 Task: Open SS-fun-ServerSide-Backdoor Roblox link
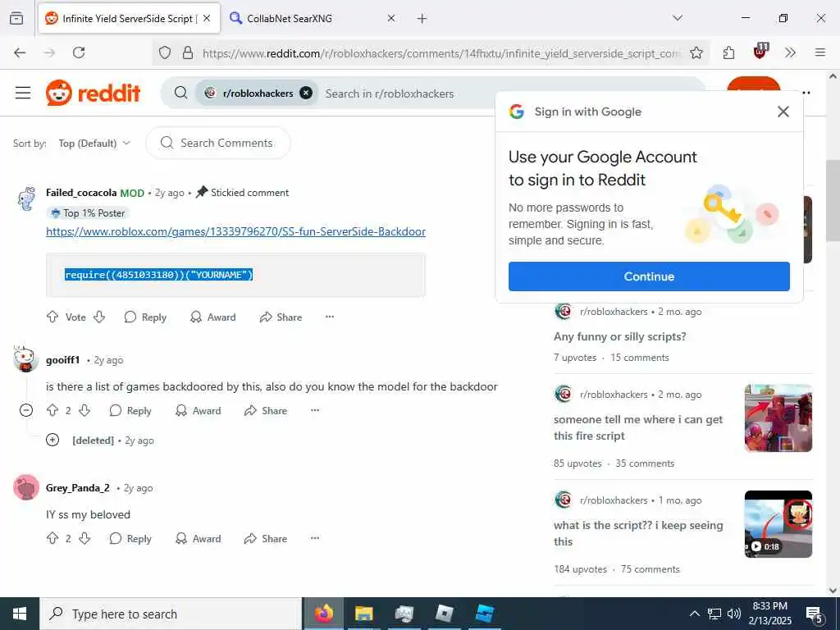[235, 231]
